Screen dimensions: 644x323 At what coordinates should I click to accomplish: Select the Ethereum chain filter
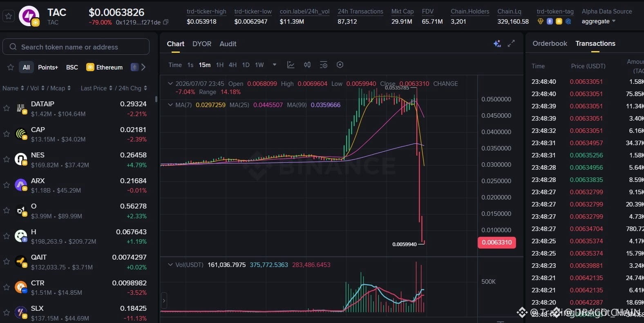click(x=105, y=67)
